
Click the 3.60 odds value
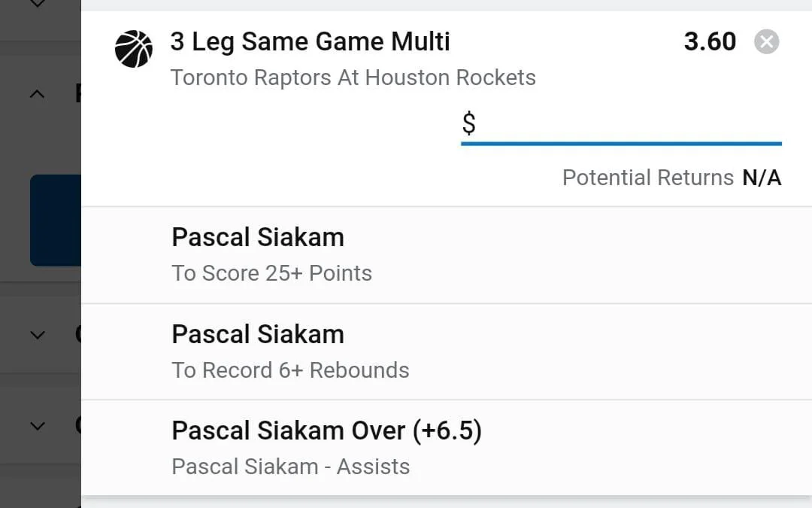point(710,42)
